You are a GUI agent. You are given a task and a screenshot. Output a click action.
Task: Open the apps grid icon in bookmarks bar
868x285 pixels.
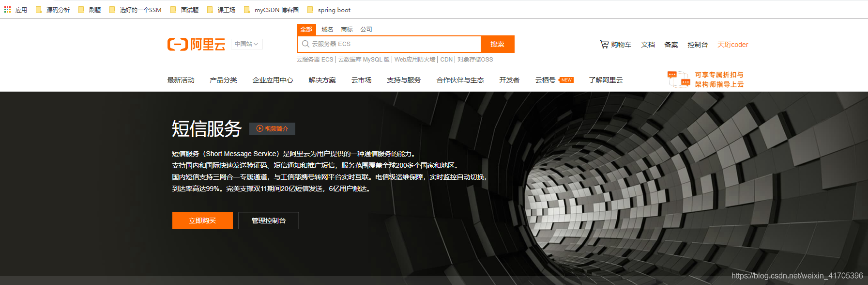click(x=7, y=10)
